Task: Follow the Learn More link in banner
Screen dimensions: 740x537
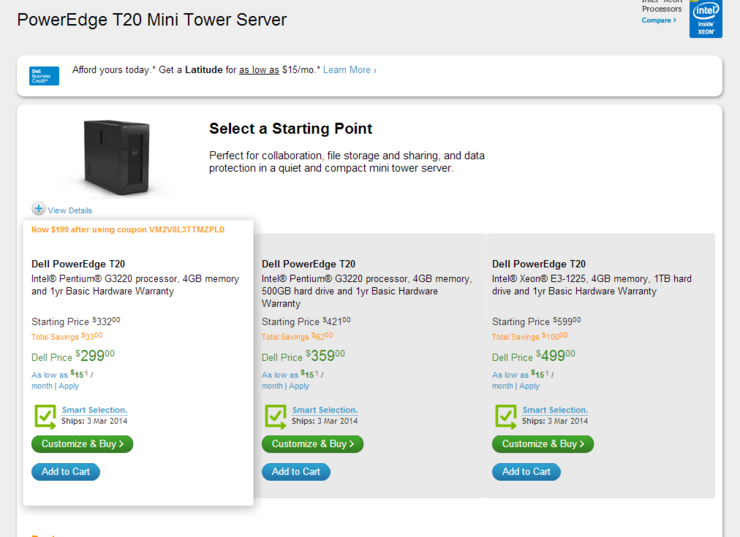Action: point(350,70)
